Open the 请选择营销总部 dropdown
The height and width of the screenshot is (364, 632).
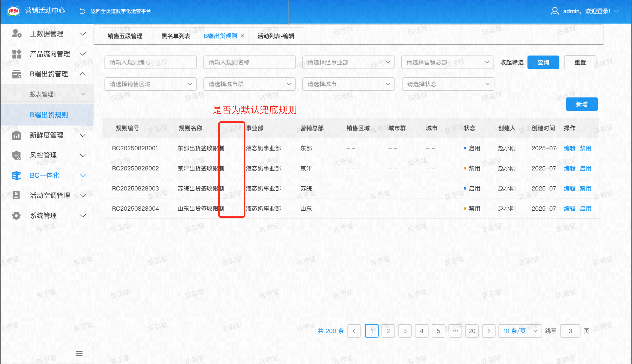447,62
